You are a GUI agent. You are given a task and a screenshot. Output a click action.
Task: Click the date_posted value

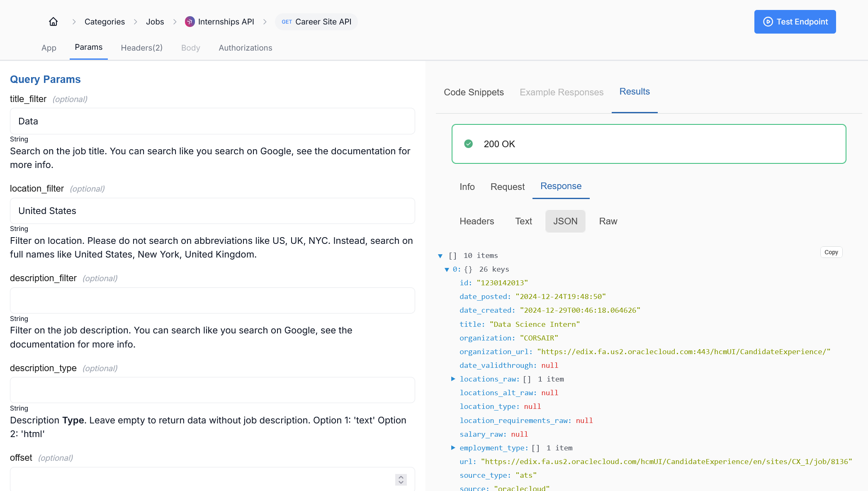point(561,297)
